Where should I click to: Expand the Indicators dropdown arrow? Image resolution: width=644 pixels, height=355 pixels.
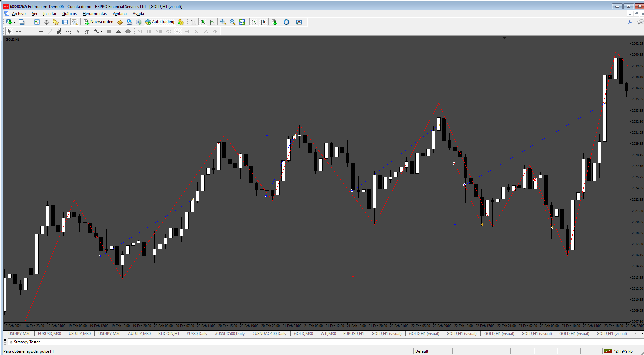(x=279, y=22)
